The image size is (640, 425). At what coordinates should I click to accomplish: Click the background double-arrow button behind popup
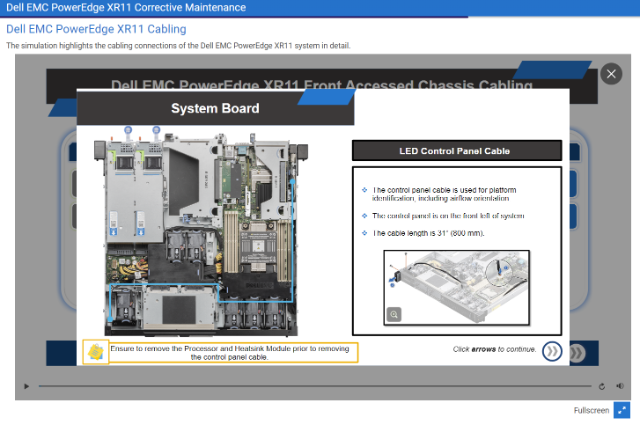(578, 353)
